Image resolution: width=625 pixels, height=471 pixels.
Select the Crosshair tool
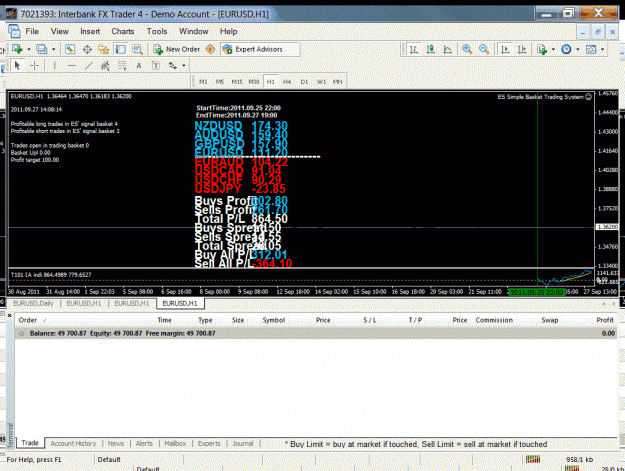click(x=35, y=65)
